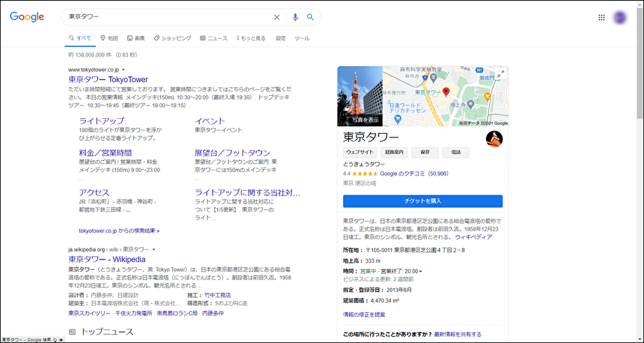644x343 pixels.
Task: Click the Tokyo Tower round logo thumbnail
Action: (494, 139)
